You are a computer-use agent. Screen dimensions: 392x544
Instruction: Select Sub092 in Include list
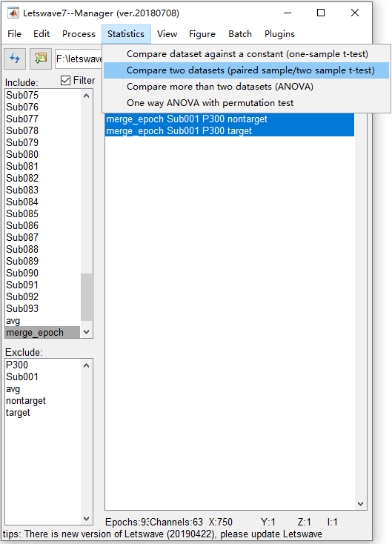[43, 296]
